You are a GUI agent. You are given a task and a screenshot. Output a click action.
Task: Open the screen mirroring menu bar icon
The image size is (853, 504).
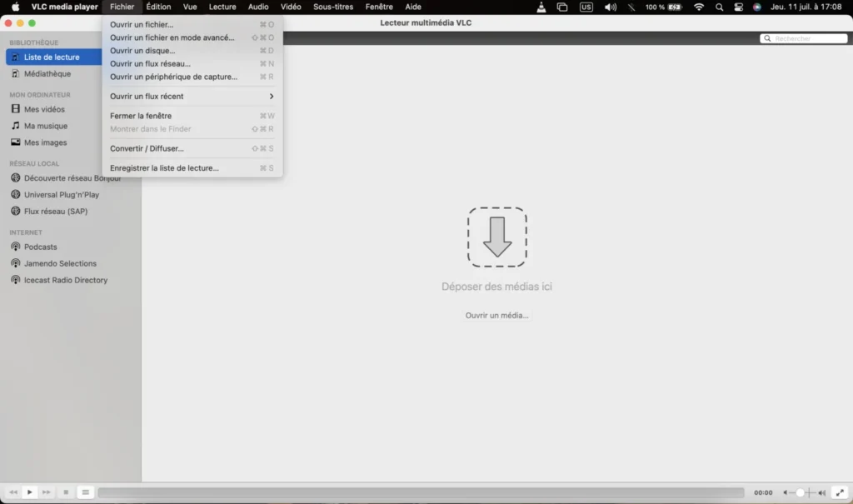(562, 7)
